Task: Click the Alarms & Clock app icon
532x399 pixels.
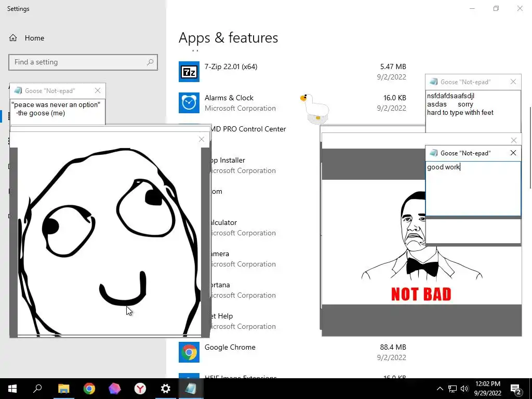Action: click(x=189, y=103)
